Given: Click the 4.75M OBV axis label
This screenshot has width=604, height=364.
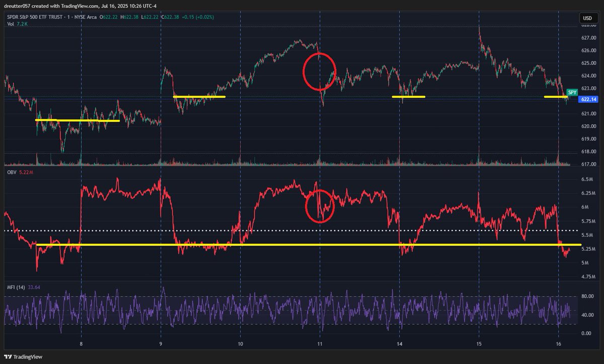Looking at the screenshot, I should (x=588, y=277).
